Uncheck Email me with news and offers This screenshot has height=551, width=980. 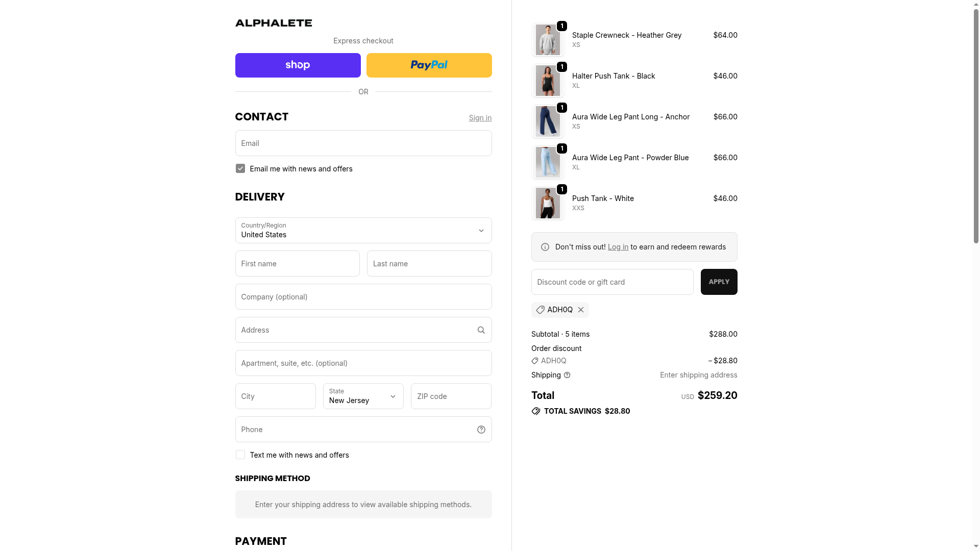[240, 169]
